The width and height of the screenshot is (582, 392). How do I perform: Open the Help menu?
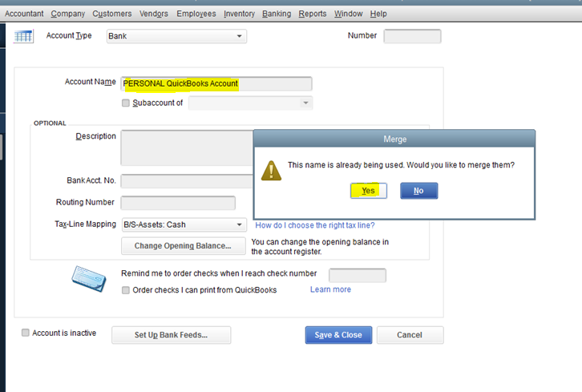tap(378, 14)
